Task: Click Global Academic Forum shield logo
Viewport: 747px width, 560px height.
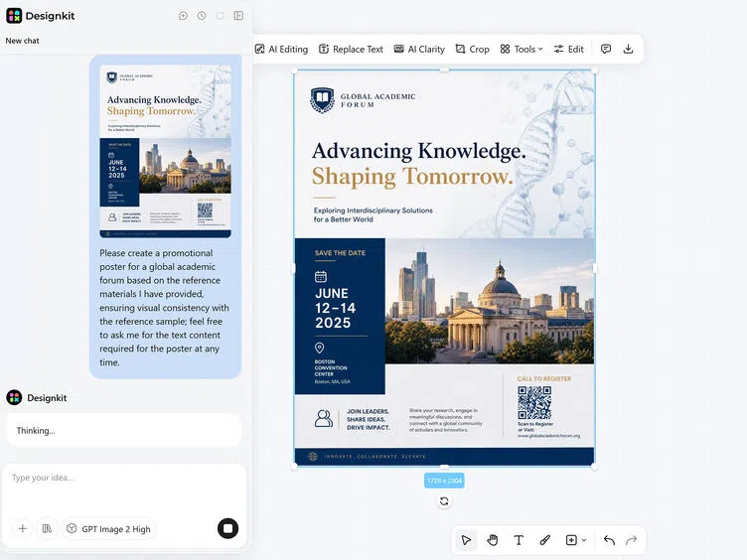Action: (x=323, y=100)
